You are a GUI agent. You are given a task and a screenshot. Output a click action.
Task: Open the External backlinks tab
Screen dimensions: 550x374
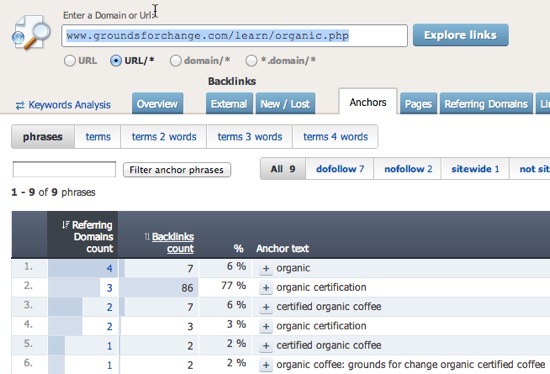pyautogui.click(x=229, y=104)
